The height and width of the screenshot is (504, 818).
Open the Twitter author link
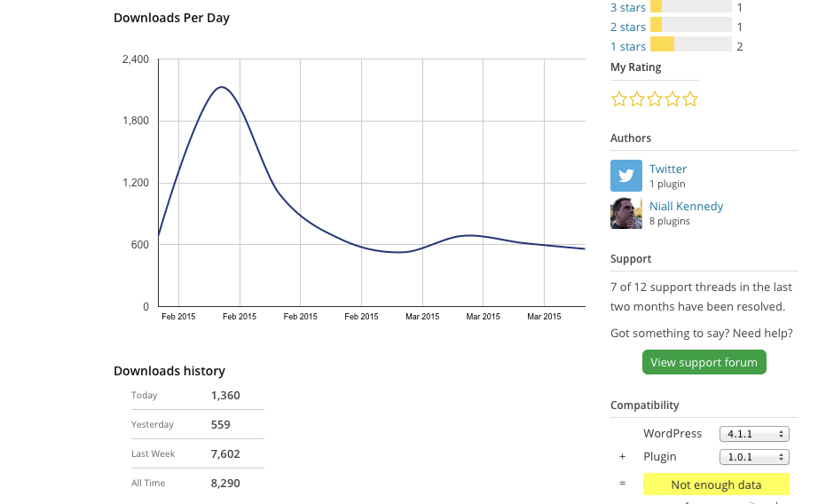click(668, 169)
